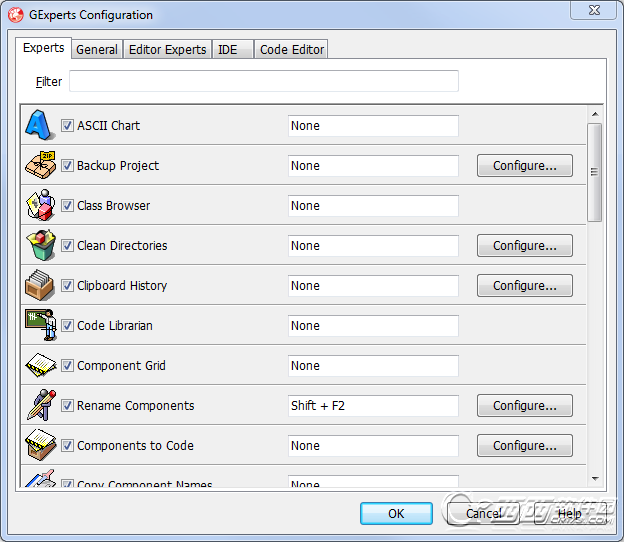The width and height of the screenshot is (624, 542).
Task: Click the Backup Project zip package icon
Action: click(x=40, y=165)
